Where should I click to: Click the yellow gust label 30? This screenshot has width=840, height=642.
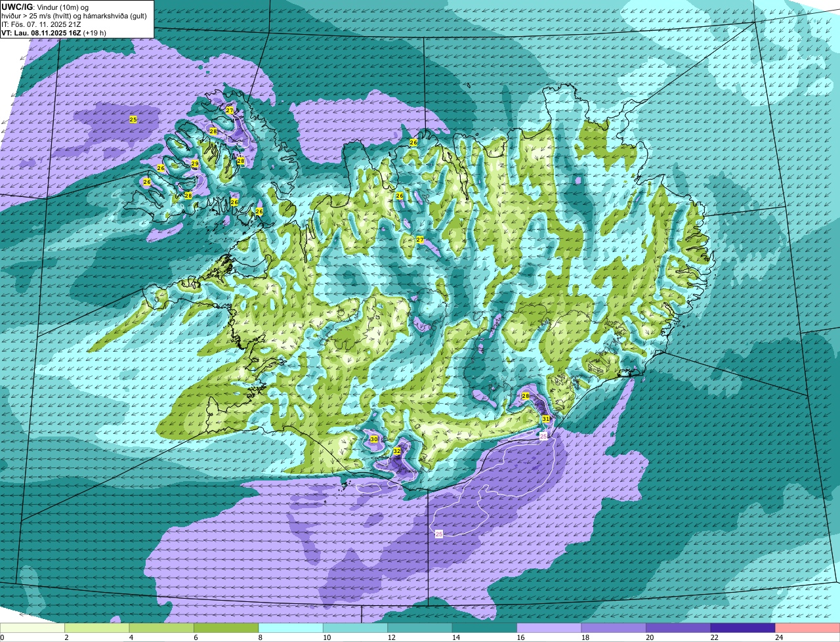pyautogui.click(x=374, y=439)
